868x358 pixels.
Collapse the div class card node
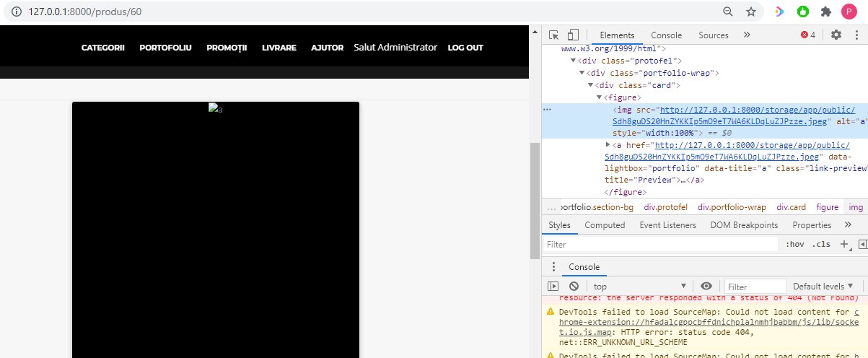(x=591, y=85)
